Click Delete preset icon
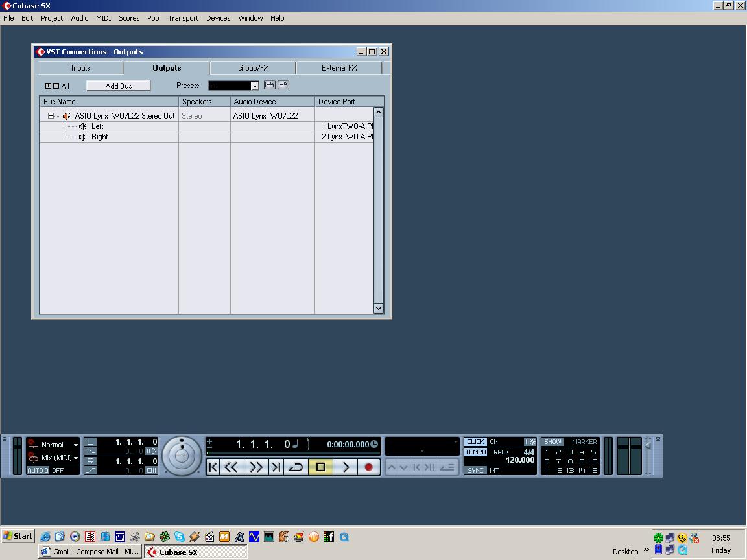 [x=283, y=85]
